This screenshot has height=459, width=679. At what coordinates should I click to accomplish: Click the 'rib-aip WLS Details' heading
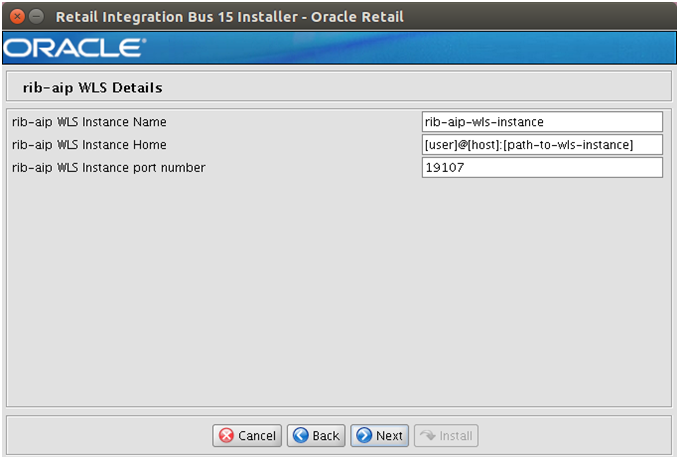[93, 87]
